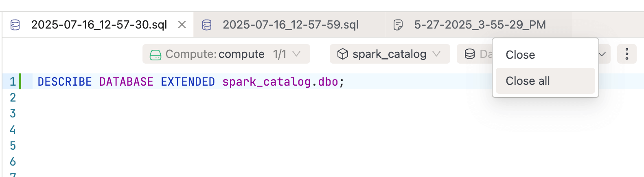Click the spark_catalog cube icon

pos(343,54)
